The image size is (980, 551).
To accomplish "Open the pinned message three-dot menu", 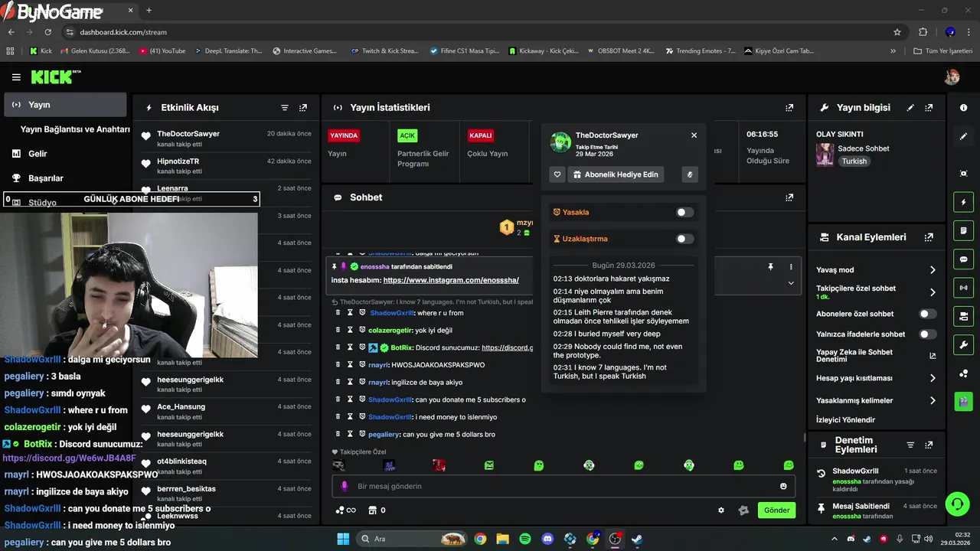I will point(791,266).
